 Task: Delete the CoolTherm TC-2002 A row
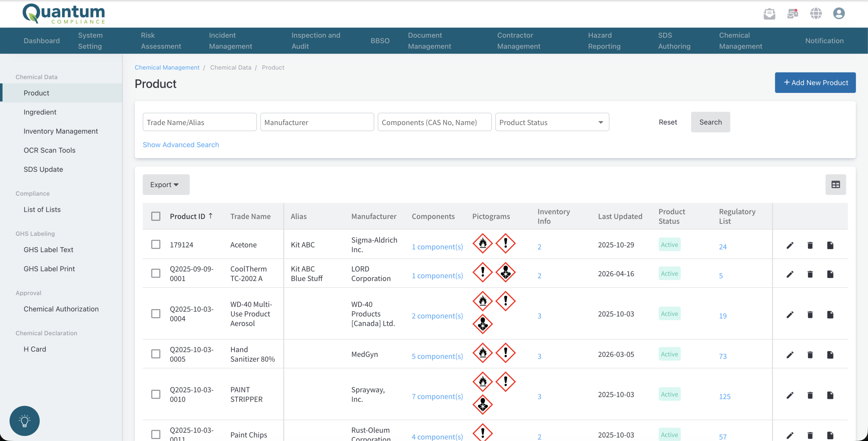[810, 274]
